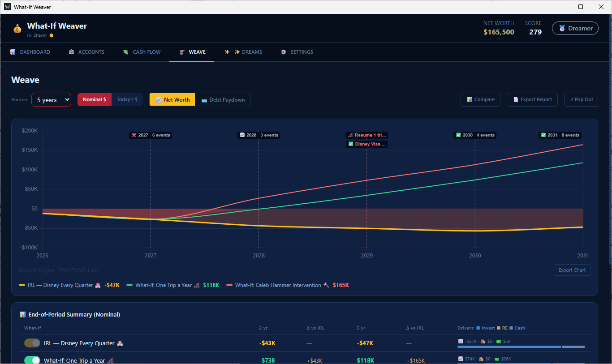Select Nominal $ mode
The width and height of the screenshot is (612, 364).
pos(95,99)
